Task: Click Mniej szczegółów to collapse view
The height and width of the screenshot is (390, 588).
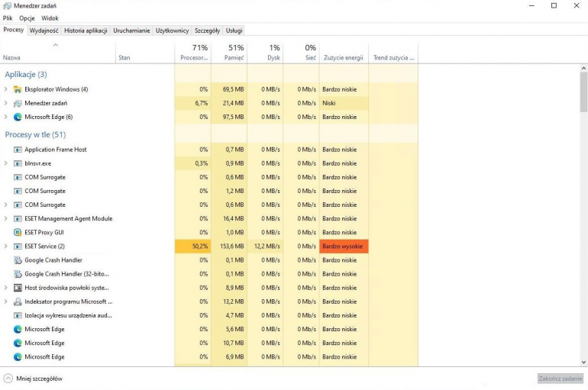Action: pyautogui.click(x=40, y=379)
